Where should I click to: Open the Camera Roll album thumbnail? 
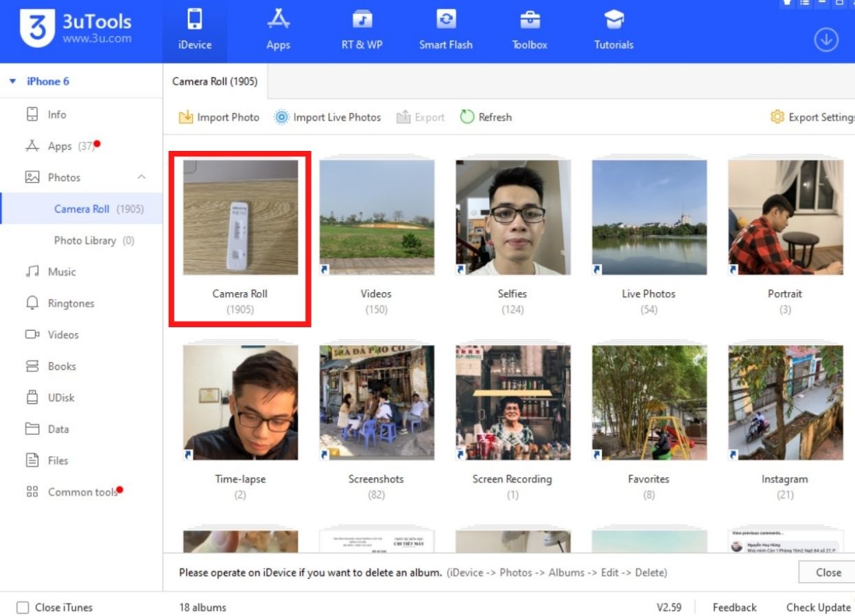click(x=240, y=217)
